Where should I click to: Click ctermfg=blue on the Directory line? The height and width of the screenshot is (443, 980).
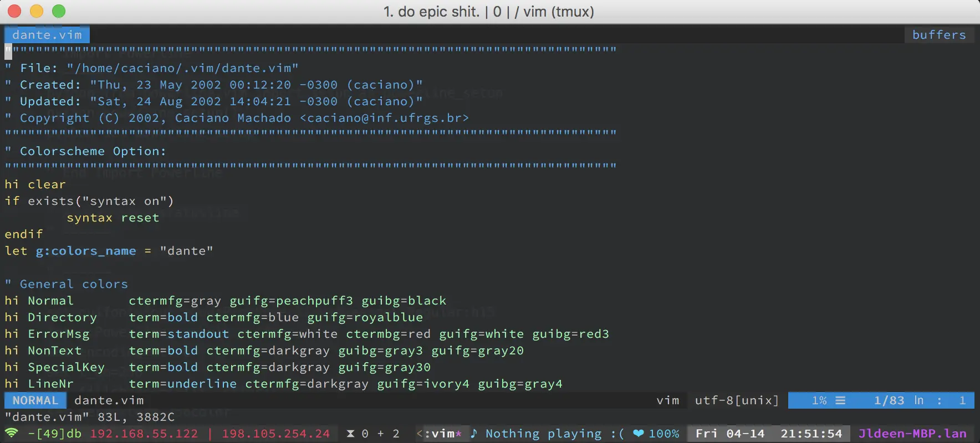[253, 317]
